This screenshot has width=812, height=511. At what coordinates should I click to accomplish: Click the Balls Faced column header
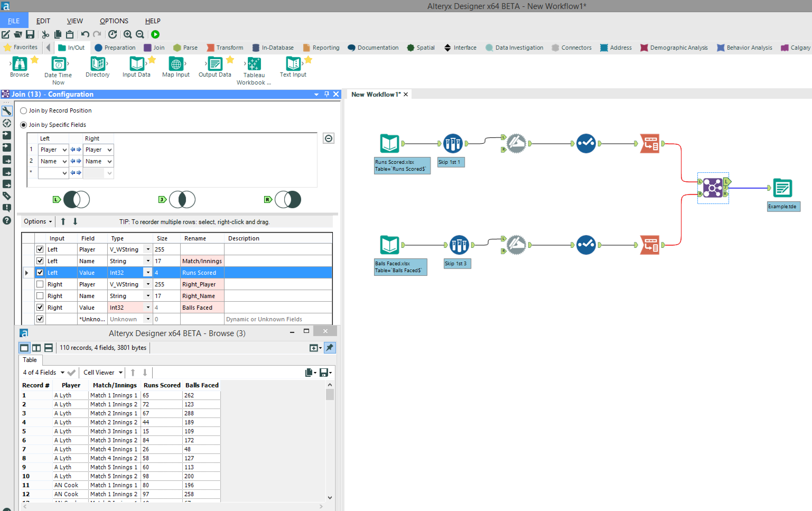point(202,385)
